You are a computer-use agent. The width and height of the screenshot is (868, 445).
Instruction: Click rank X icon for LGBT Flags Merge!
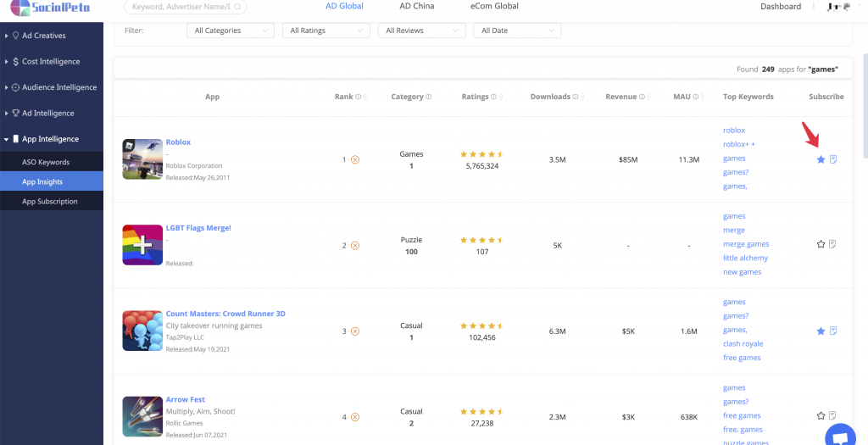click(x=355, y=245)
